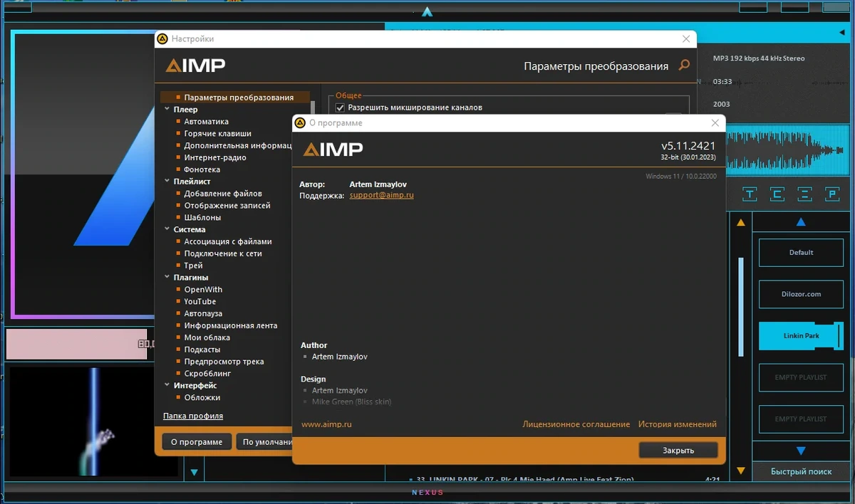Collapse the Плейлист tree section
The height and width of the screenshot is (504, 855).
pyautogui.click(x=167, y=182)
